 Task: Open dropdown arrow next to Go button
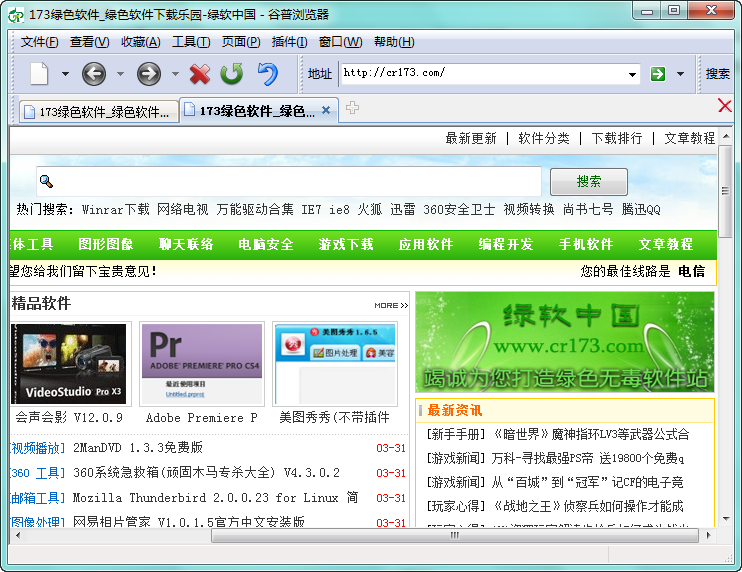pos(680,74)
